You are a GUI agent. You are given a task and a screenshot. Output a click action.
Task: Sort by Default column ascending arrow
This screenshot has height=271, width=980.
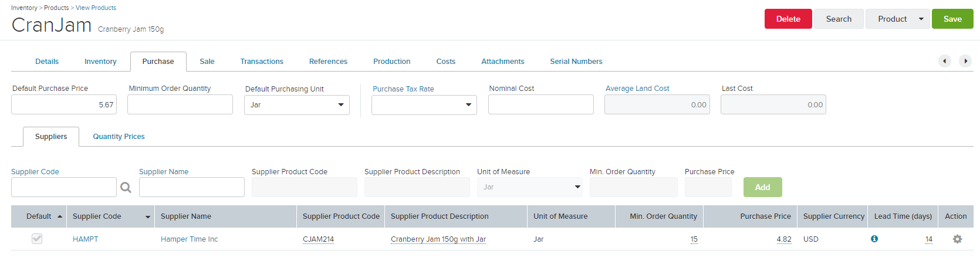(60, 216)
